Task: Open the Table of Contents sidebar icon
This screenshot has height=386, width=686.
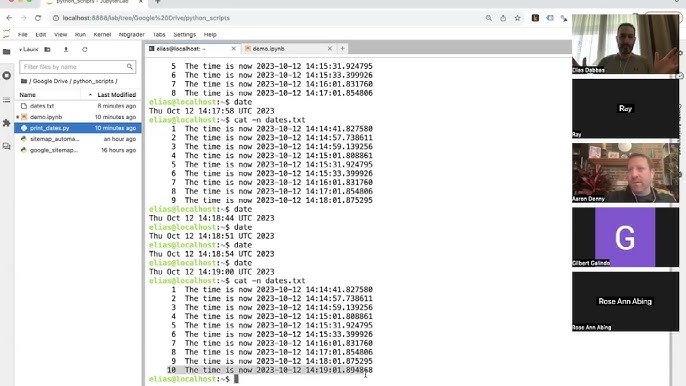Action: coord(7,100)
